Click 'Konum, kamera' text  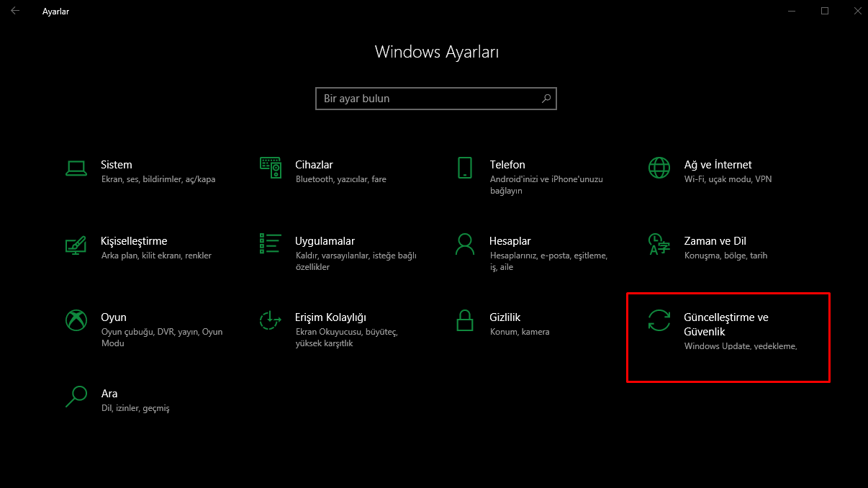(520, 332)
